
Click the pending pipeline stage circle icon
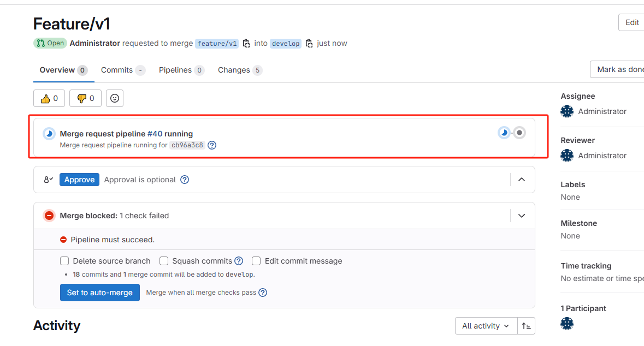tap(519, 133)
